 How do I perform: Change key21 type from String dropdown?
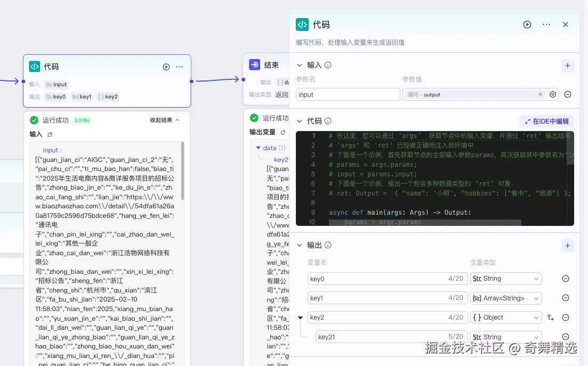point(506,337)
